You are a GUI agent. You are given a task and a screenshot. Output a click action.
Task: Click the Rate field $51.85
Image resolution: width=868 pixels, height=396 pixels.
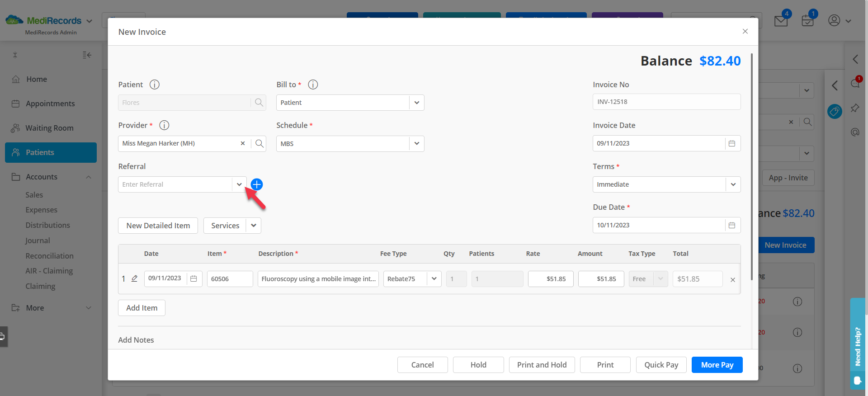point(551,279)
